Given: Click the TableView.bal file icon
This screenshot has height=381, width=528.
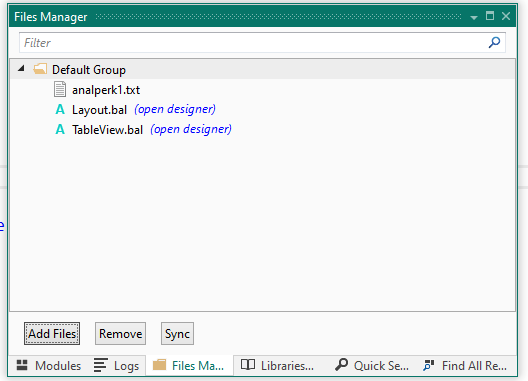Looking at the screenshot, I should coord(60,129).
